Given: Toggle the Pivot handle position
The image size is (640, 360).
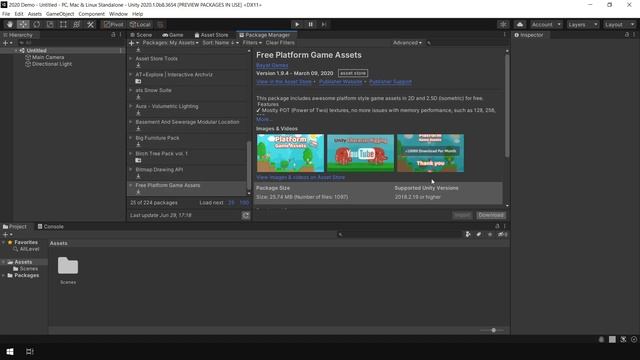Looking at the screenshot, I should tap(113, 24).
